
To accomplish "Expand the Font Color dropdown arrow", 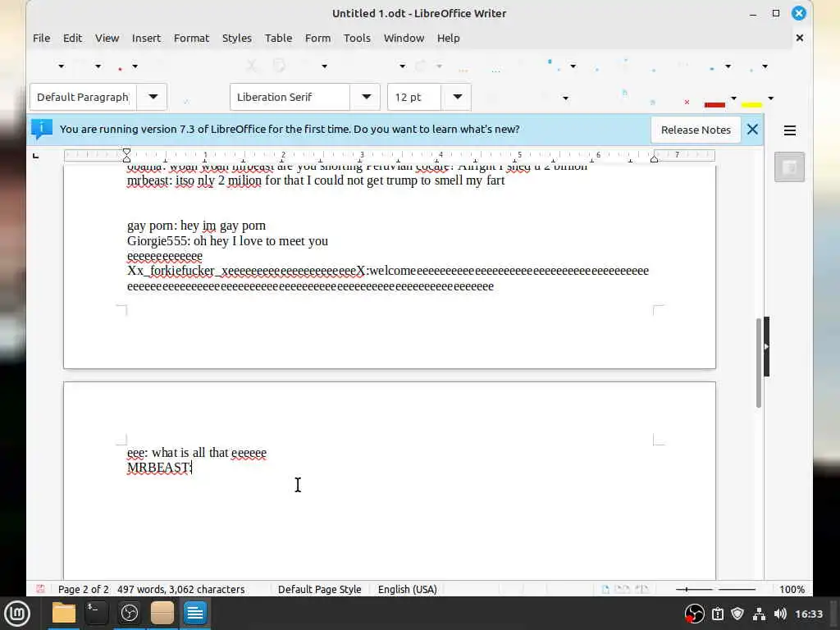I will (x=734, y=98).
